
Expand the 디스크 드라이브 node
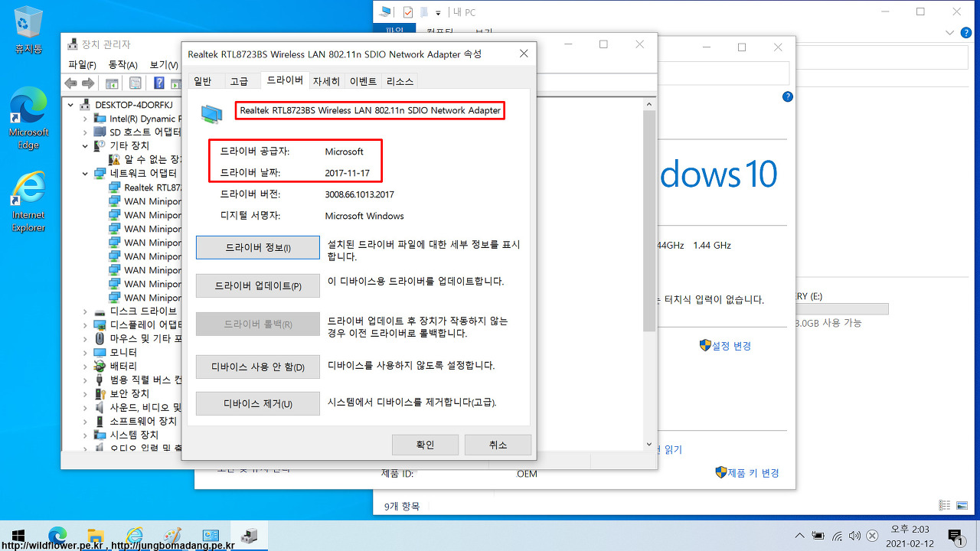pos(85,311)
